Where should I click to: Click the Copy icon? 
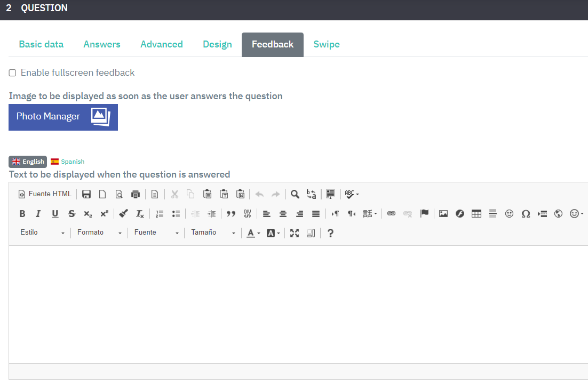190,194
